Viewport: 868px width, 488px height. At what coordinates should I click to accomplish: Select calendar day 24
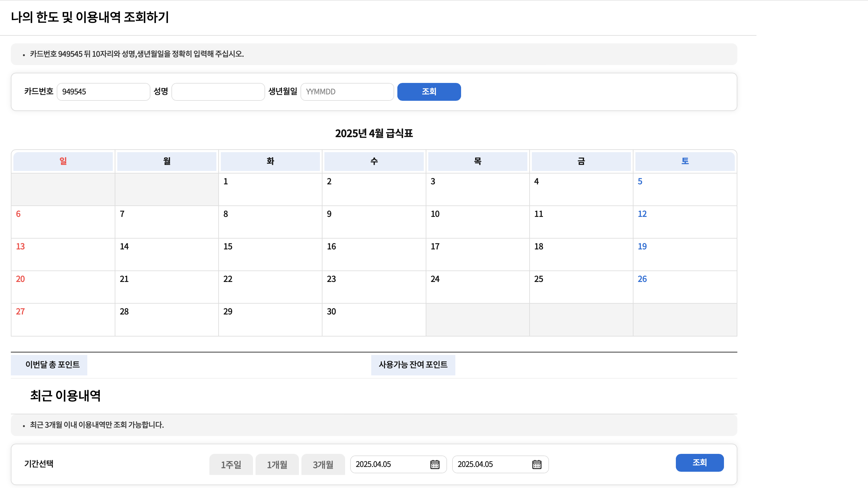coord(477,287)
